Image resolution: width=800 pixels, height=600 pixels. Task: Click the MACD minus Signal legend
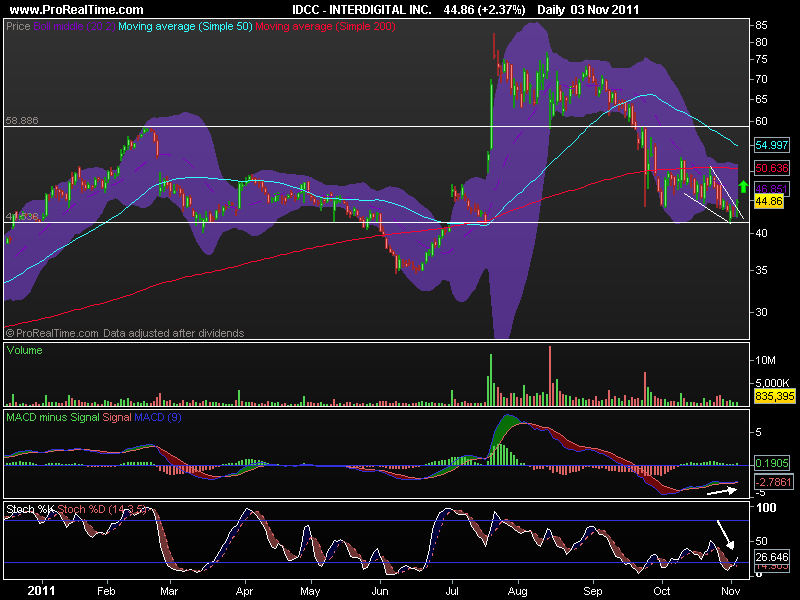click(53, 417)
